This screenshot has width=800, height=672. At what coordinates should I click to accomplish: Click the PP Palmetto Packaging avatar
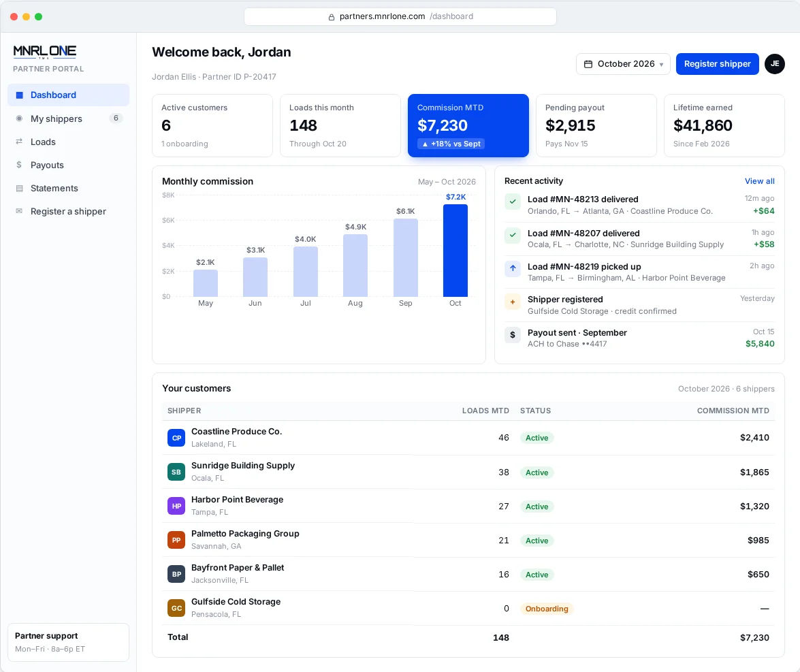coord(176,540)
